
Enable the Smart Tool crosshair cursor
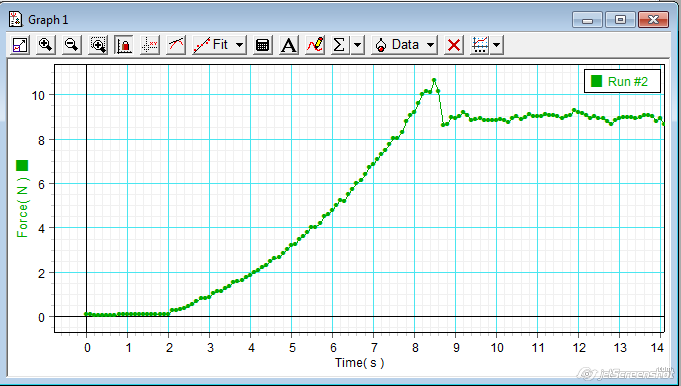click(150, 45)
